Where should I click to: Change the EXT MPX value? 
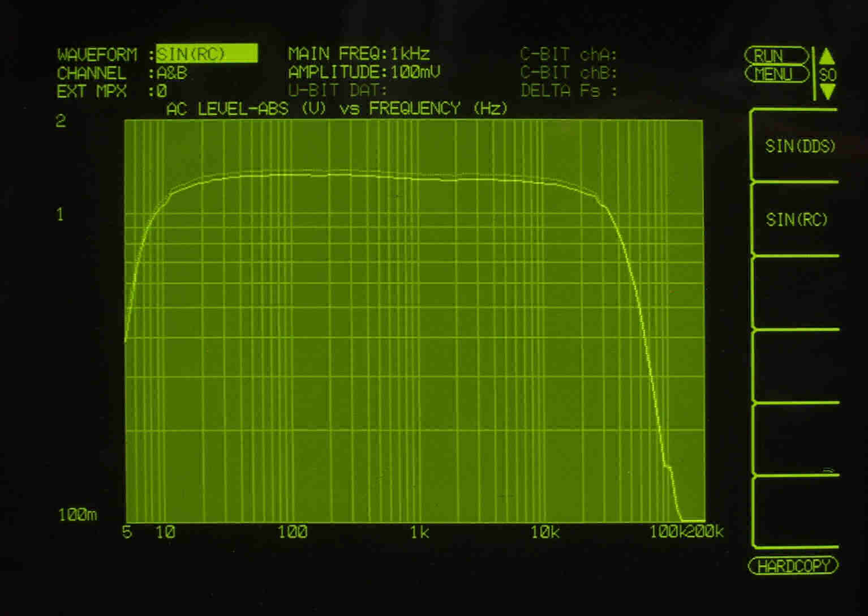tap(162, 91)
